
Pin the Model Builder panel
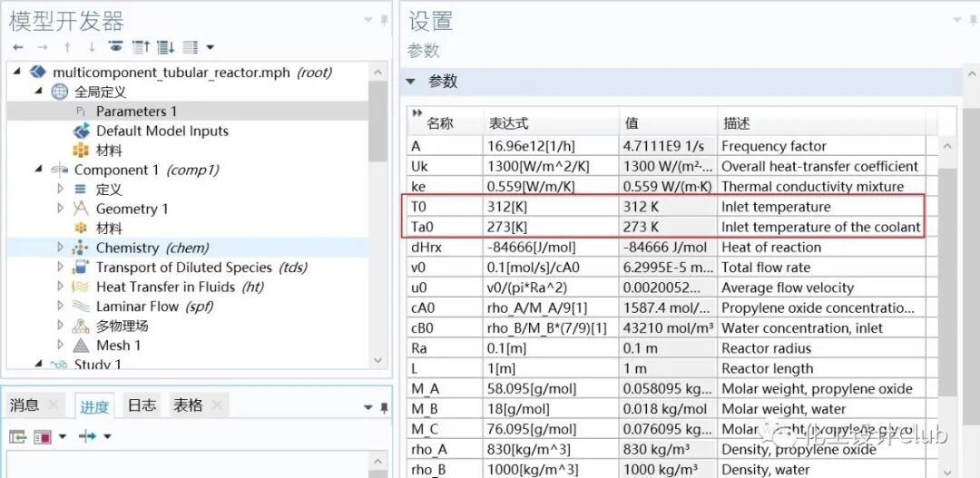pos(384,21)
